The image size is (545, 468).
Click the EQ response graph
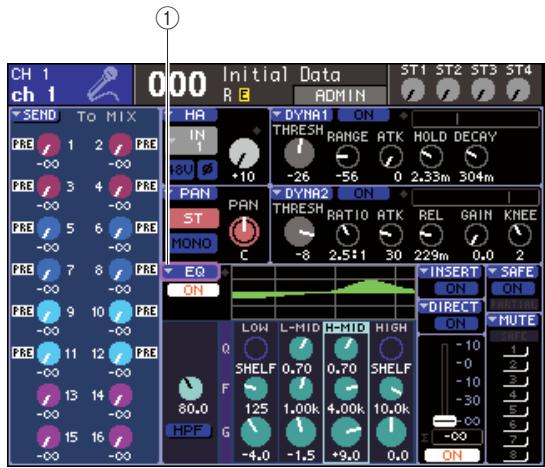pyautogui.click(x=323, y=292)
